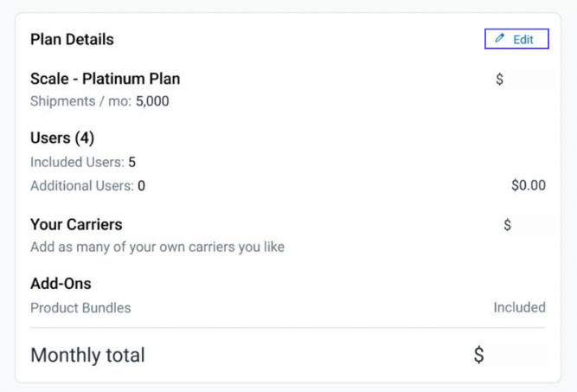Select the Product Bundles add-on
This screenshot has width=577, height=392.
[x=80, y=307]
